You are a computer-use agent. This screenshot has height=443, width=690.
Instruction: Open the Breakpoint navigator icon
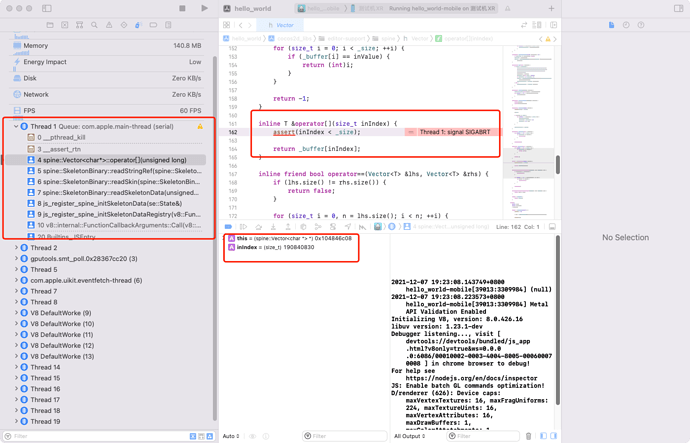coord(153,25)
